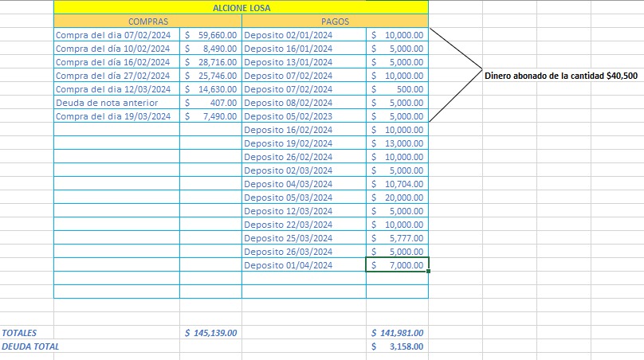This screenshot has width=644, height=360.
Task: Select cell Compra del dia 12/03/2024
Action: coord(116,89)
